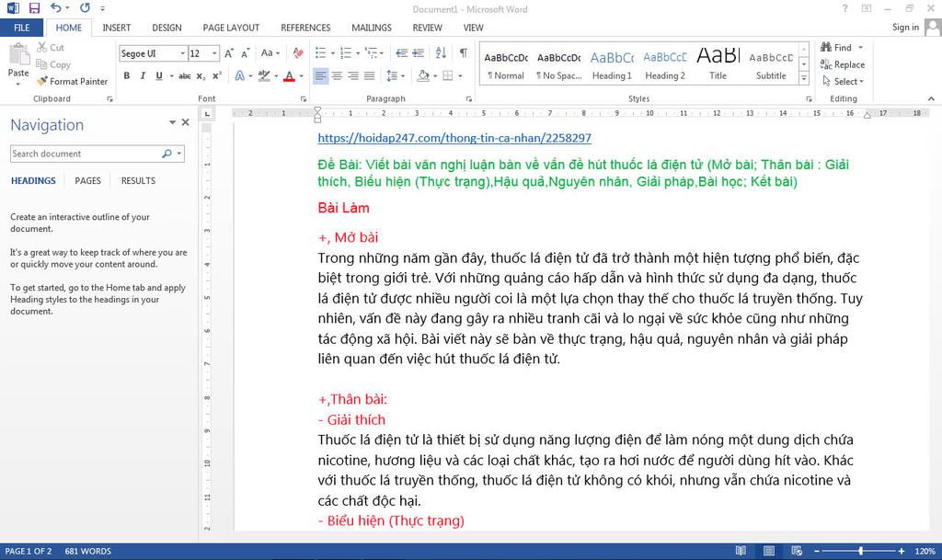
Task: Sort the selected paragraphs alphabetically
Action: point(442,53)
